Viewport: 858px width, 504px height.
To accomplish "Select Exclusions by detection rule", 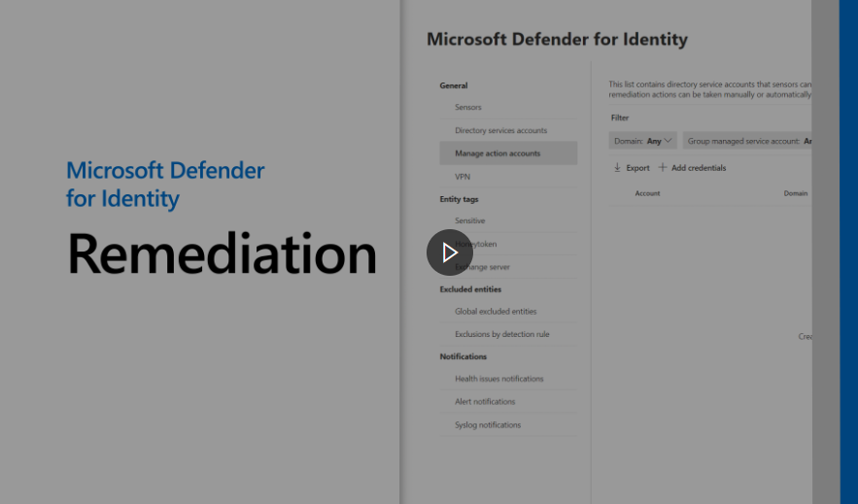I will pos(501,334).
